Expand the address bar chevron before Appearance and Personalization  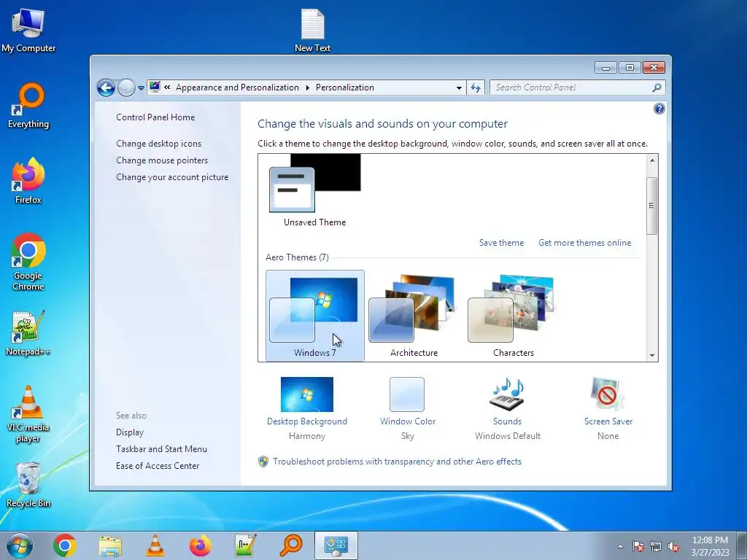click(x=167, y=87)
